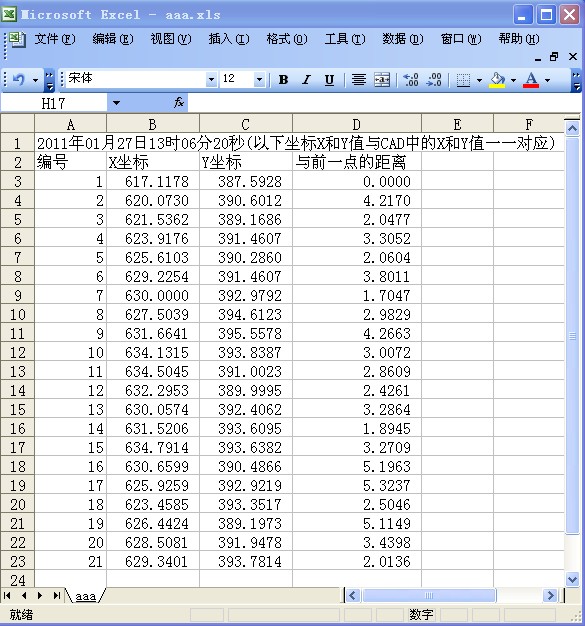Viewport: 585px width, 626px height.
Task: Open the font color dropdown arrow
Action: click(547, 80)
